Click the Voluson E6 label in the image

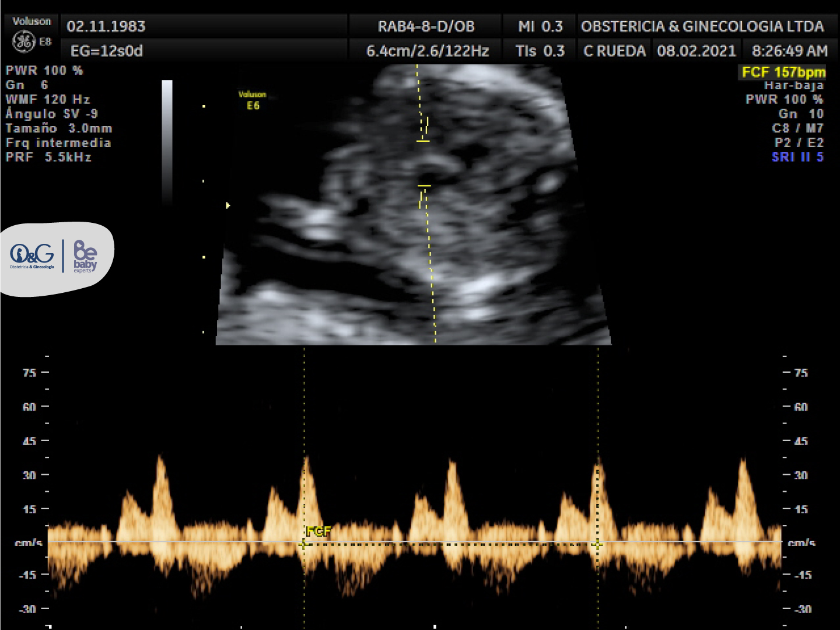[x=253, y=100]
